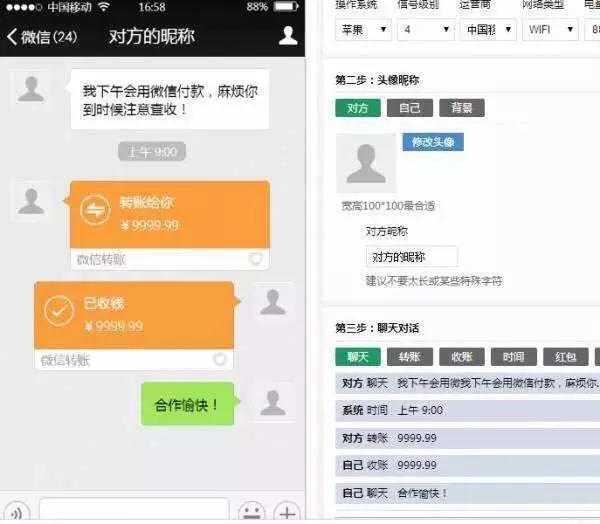Image resolution: width=600 pixels, height=524 pixels.
Task: Tap the 微信转账 footer under 已收钱 bubble
Action: click(x=134, y=360)
